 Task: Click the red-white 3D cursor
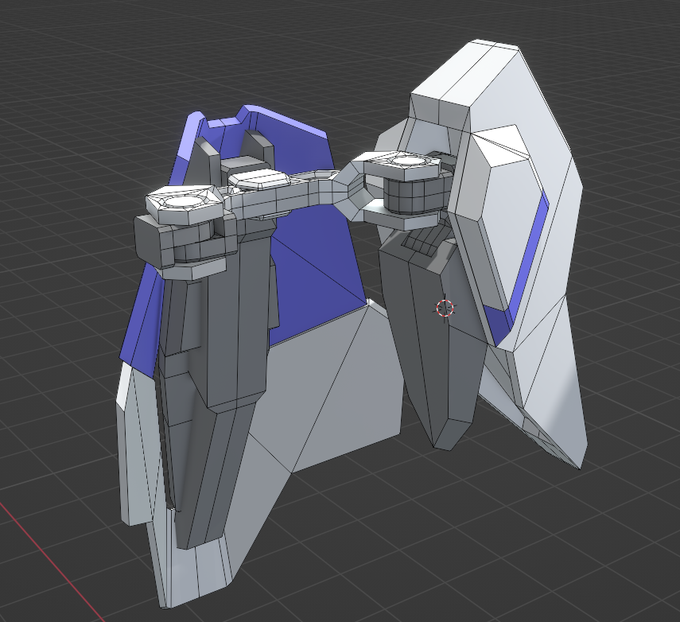coord(445,308)
